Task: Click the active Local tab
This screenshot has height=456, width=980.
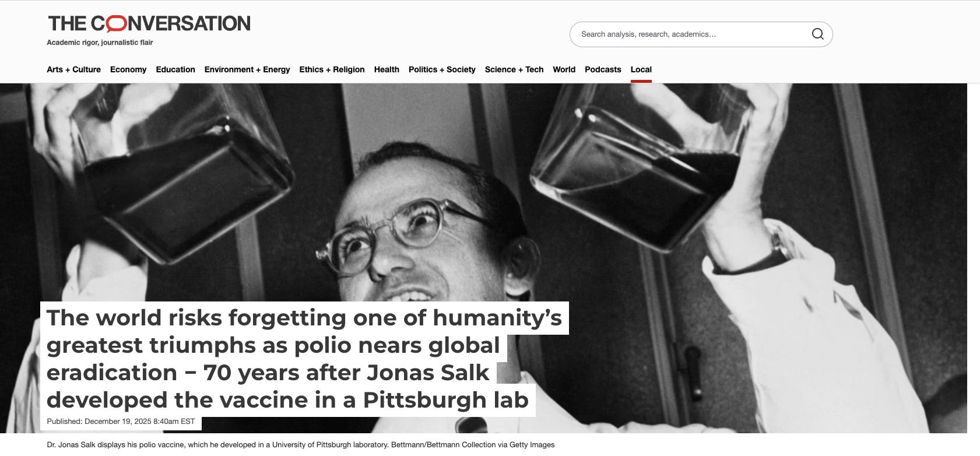Action: coord(641,69)
